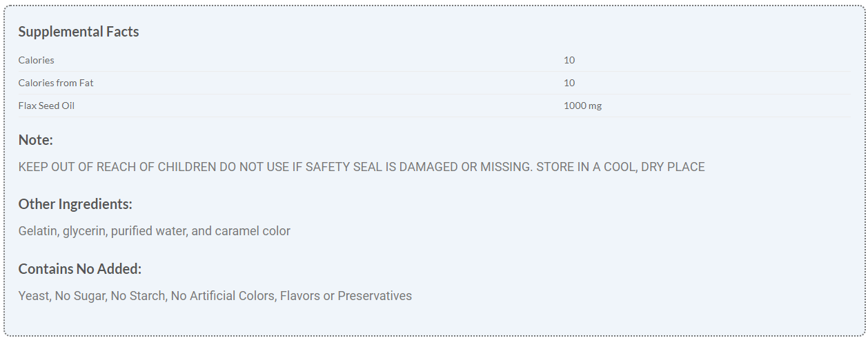Click the words caramel color
This screenshot has width=868, height=338.
click(x=253, y=231)
